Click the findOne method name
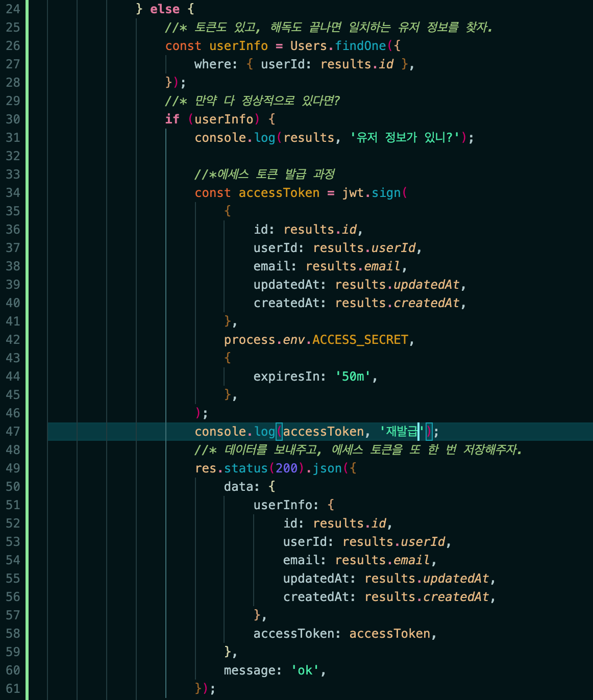The image size is (593, 700). [x=360, y=46]
